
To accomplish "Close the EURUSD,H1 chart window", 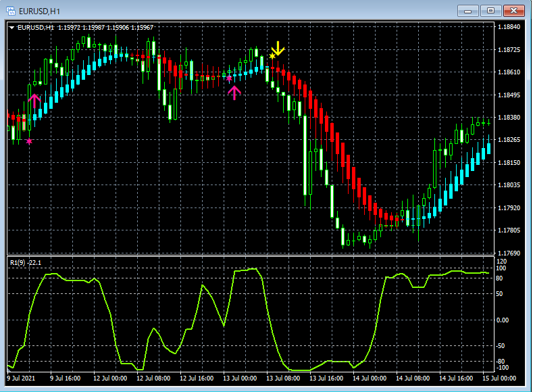I will point(513,11).
